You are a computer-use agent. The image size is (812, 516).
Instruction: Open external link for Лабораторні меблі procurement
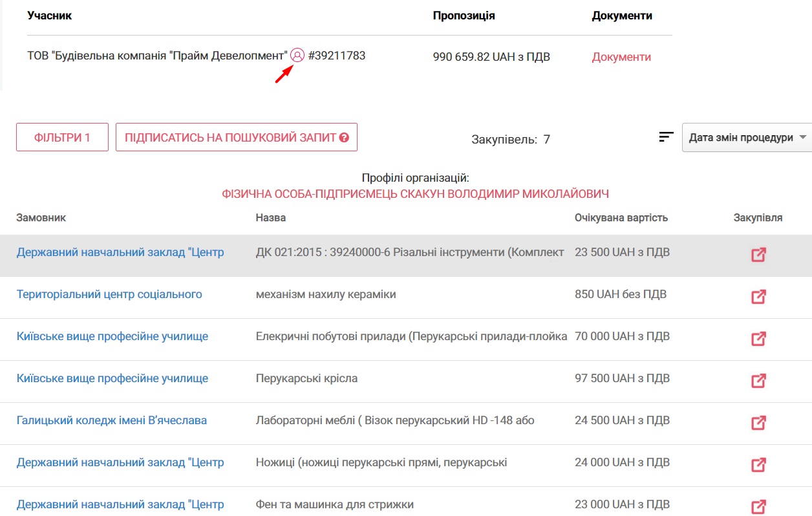[758, 423]
